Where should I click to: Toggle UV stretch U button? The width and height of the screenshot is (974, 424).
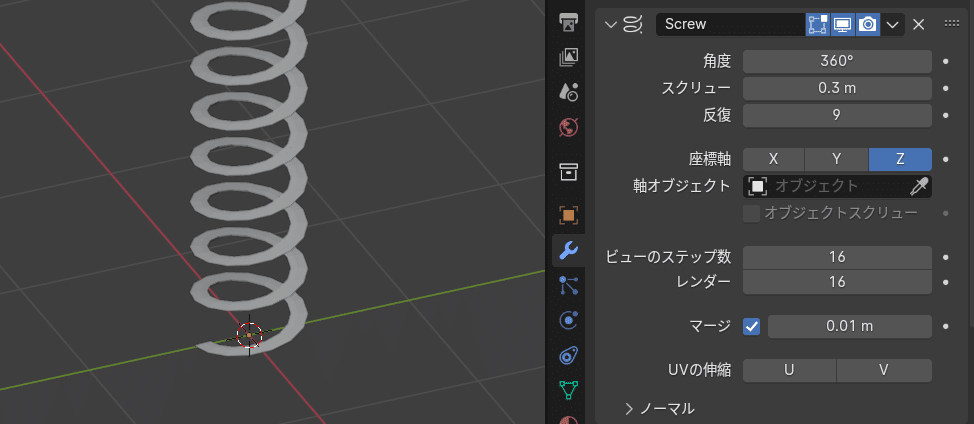[x=790, y=371]
